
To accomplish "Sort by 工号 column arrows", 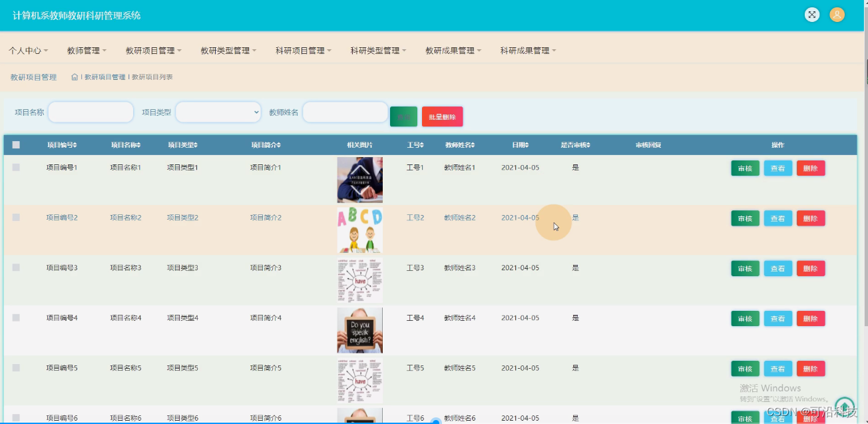I will (421, 145).
